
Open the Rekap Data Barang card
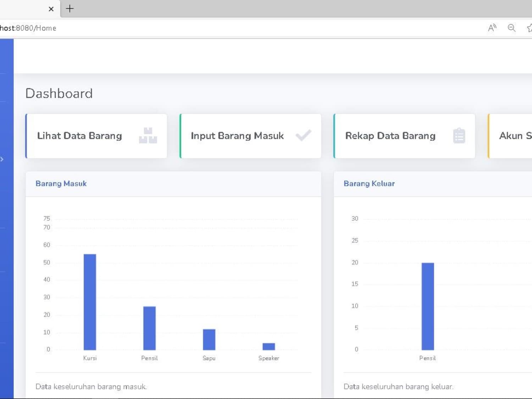[404, 136]
